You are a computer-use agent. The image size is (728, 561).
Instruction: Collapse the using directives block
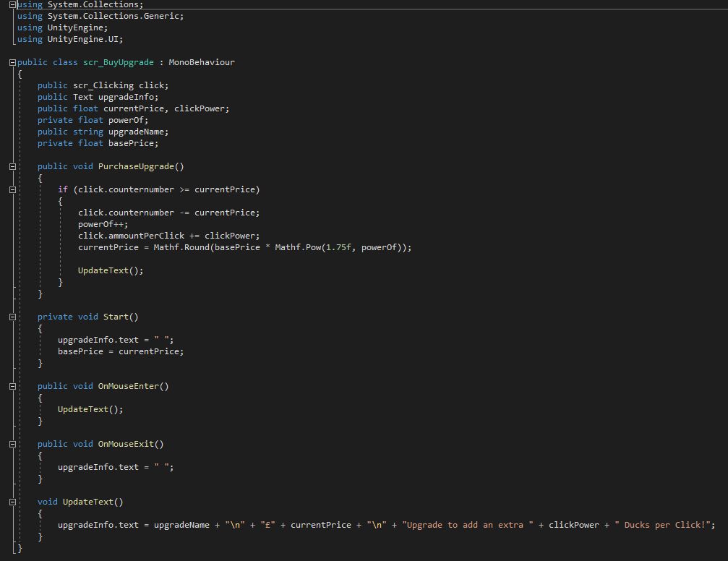click(x=13, y=5)
